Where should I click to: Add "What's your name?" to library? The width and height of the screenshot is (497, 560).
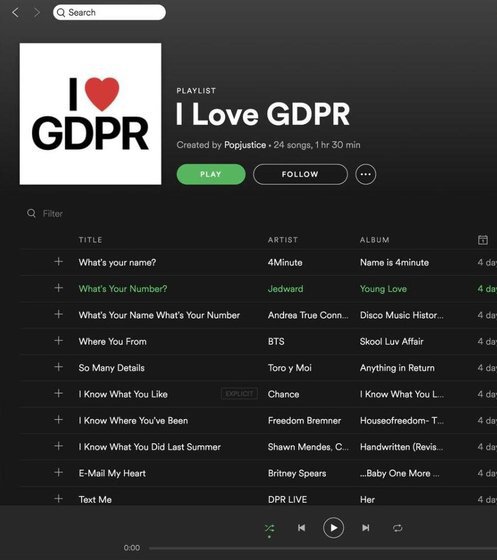click(x=59, y=262)
